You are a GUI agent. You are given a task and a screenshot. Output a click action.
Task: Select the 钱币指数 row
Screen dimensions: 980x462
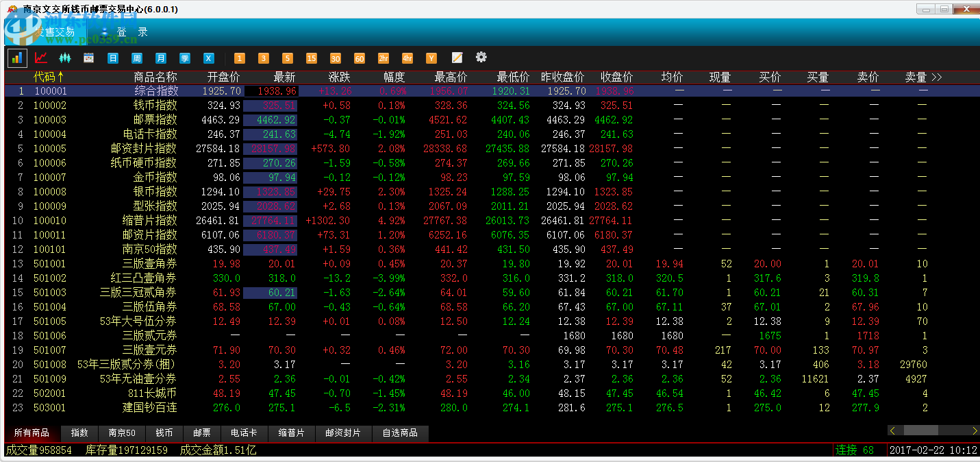click(492, 106)
